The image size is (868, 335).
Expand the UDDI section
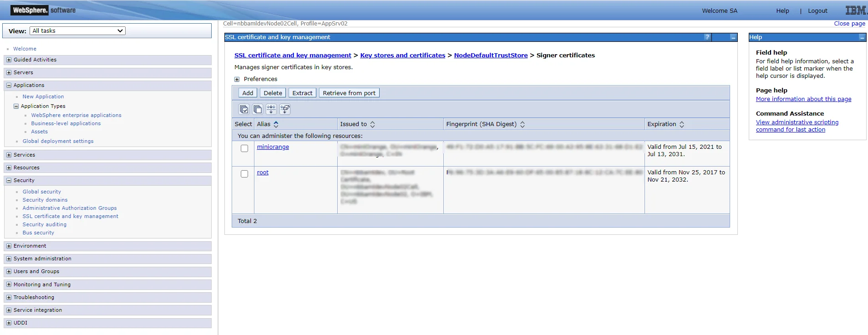tap(9, 323)
